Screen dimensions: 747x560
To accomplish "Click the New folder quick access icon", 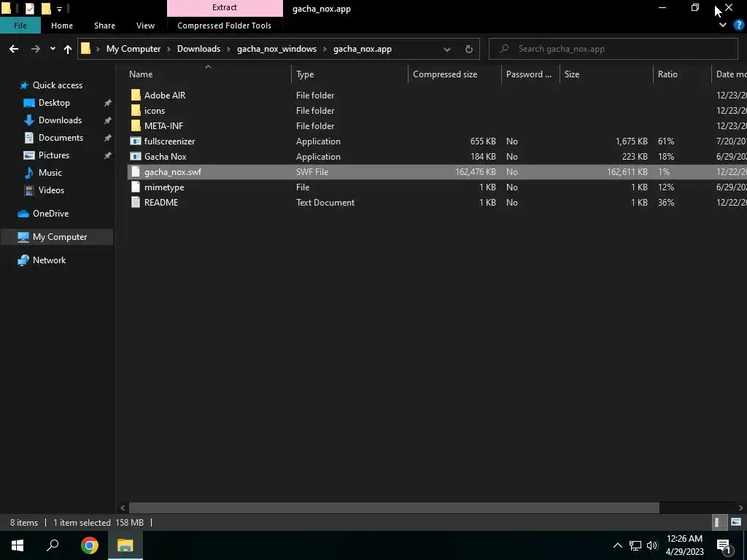I will click(46, 8).
